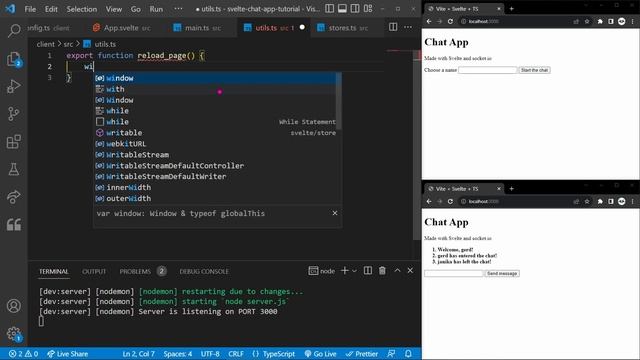640x360 pixels.
Task: Open Source Control view
Action: 14,114
